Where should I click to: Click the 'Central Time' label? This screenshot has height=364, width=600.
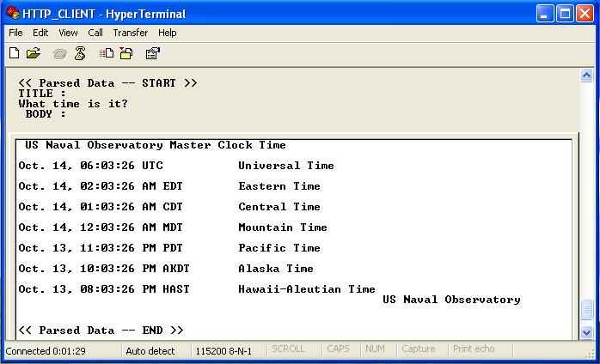point(279,207)
